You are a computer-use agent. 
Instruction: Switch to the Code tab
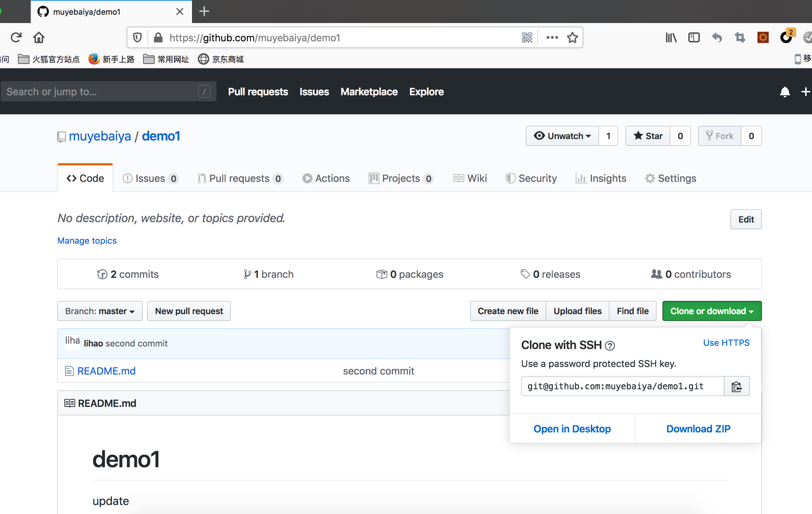85,178
